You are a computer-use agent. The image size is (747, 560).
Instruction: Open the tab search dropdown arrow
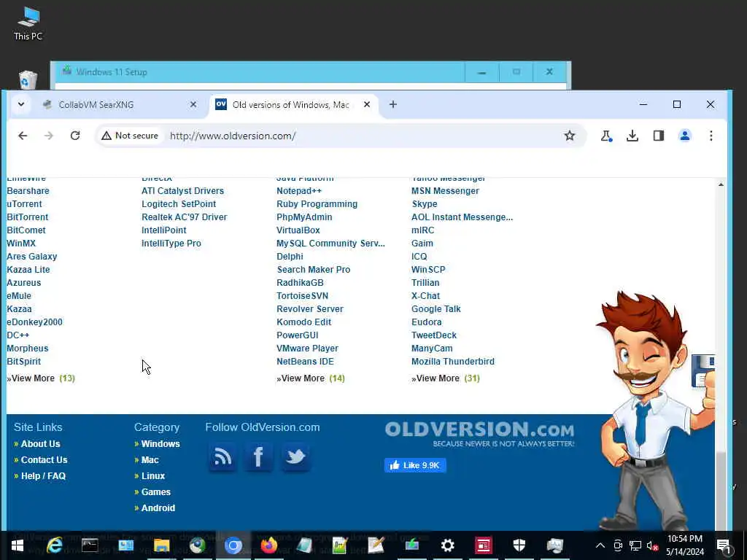coord(21,104)
